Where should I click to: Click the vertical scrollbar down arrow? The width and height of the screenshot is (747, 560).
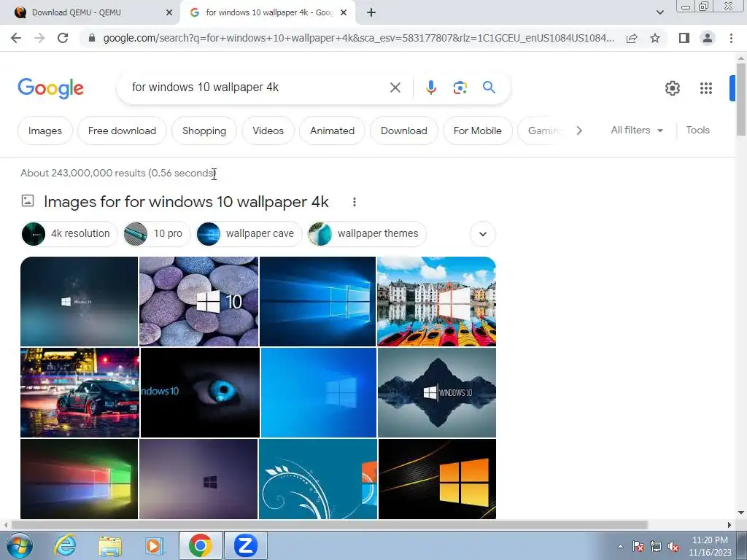click(x=741, y=513)
